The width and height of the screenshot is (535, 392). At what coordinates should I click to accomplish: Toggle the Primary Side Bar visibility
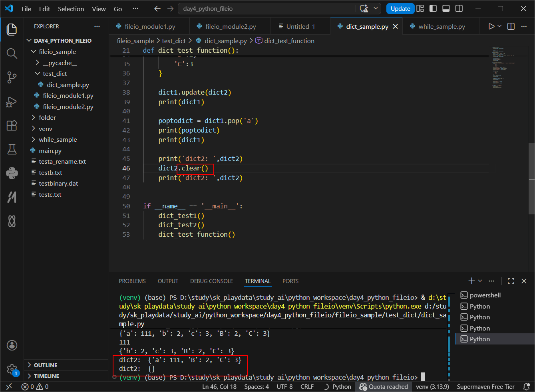click(x=433, y=8)
